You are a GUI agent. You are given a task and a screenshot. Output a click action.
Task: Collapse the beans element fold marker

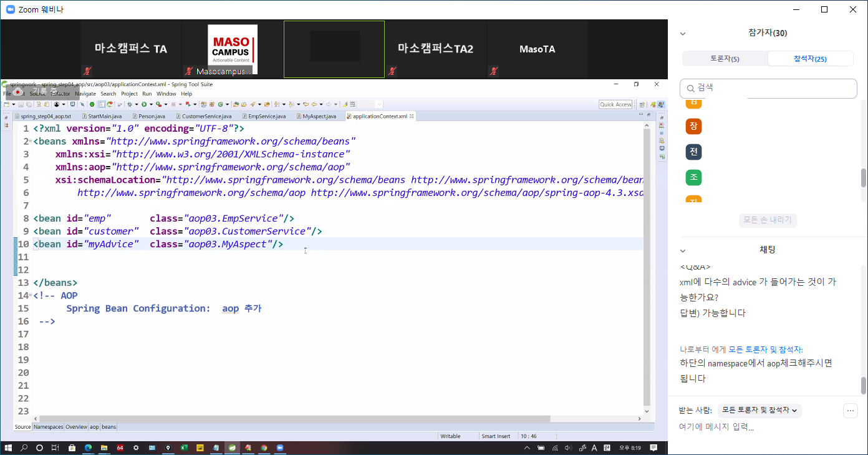tap(29, 142)
